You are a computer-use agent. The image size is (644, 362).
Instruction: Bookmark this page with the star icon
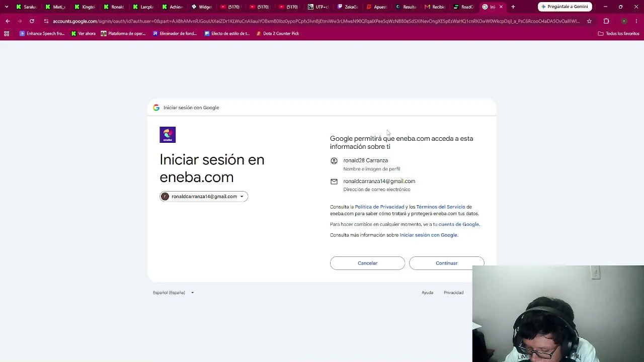coord(589,21)
